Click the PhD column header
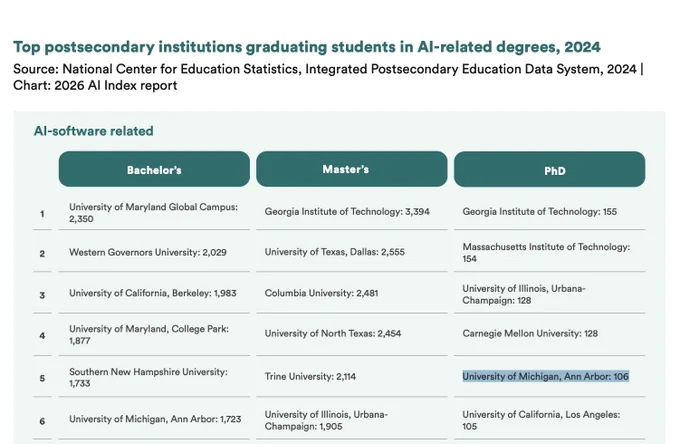Viewport: 680px width, 444px height. 549,169
